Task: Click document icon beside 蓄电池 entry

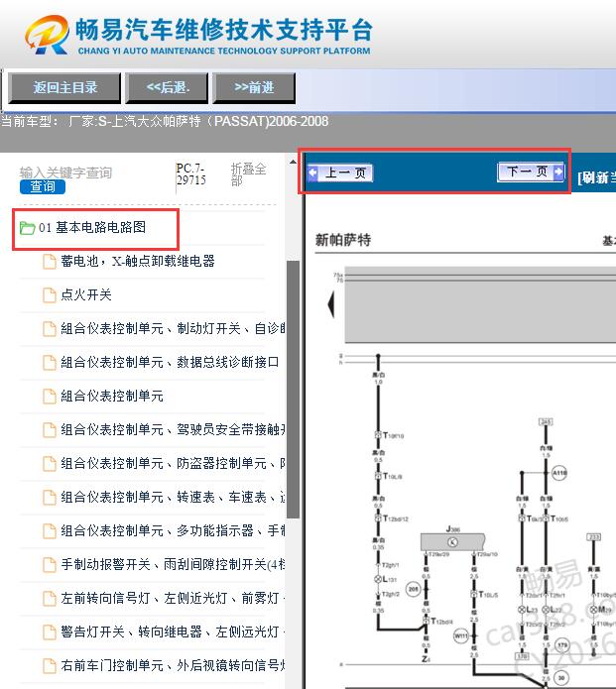Action: point(50,262)
